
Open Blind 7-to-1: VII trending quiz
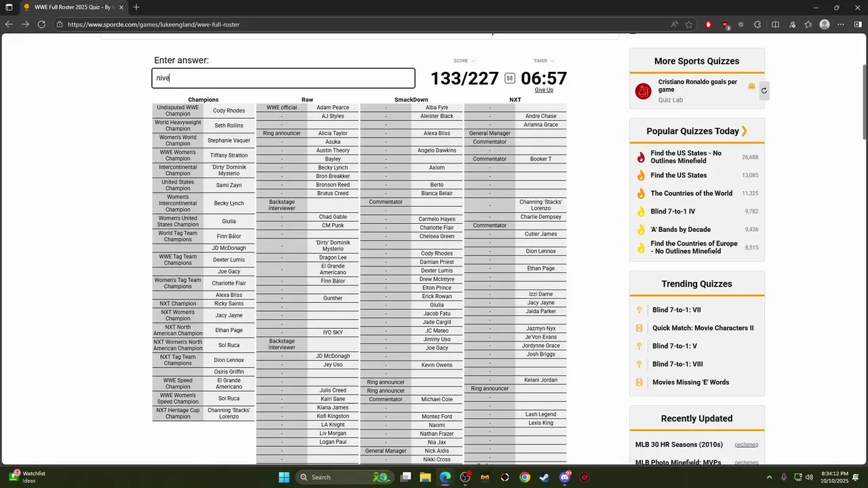click(676, 310)
